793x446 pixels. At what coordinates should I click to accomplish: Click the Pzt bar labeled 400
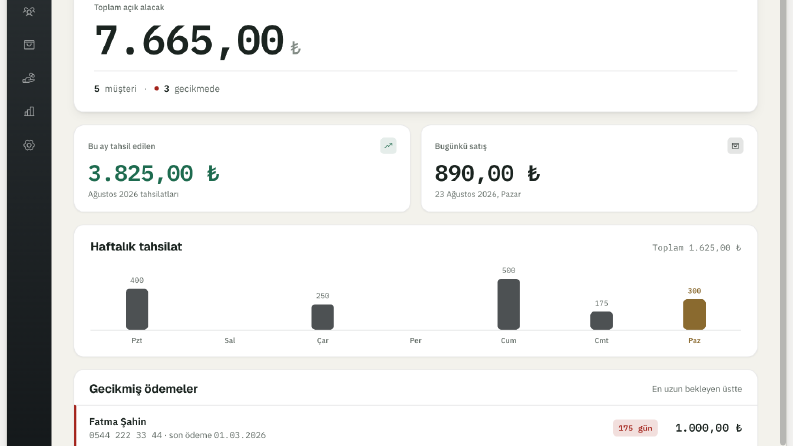tap(137, 309)
